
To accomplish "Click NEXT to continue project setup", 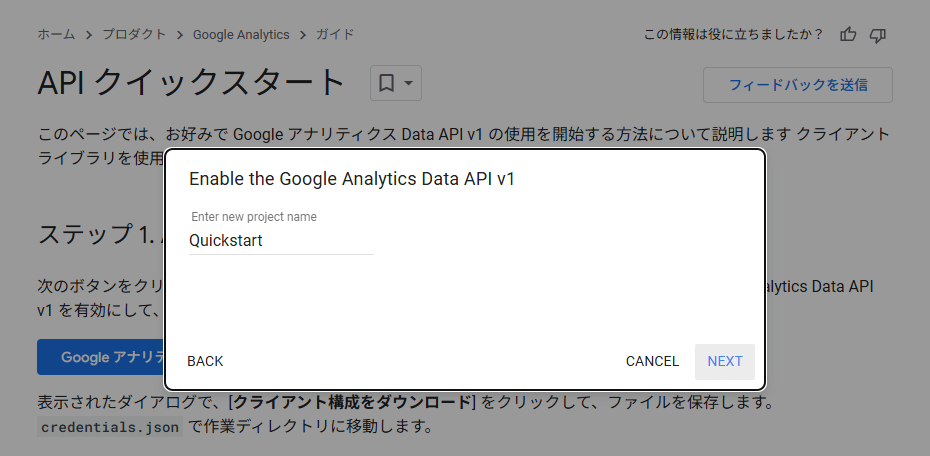I will click(x=725, y=361).
